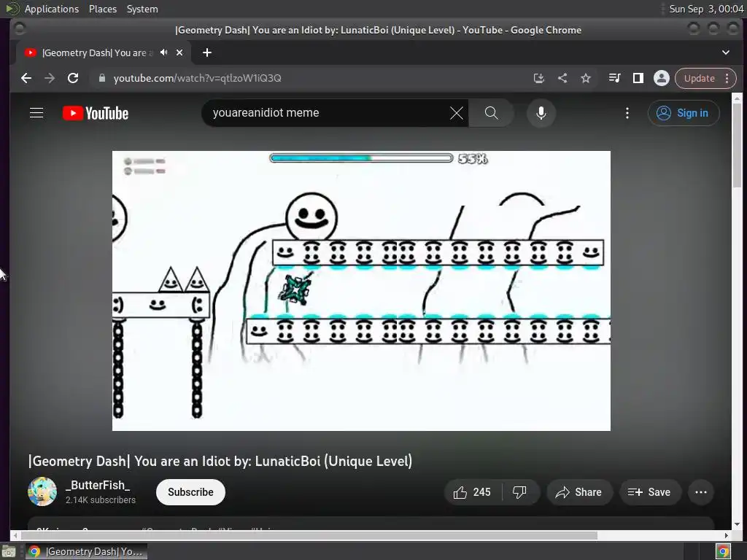The image size is (747, 560).
Task: Clear the search text with the X
Action: pyautogui.click(x=457, y=113)
